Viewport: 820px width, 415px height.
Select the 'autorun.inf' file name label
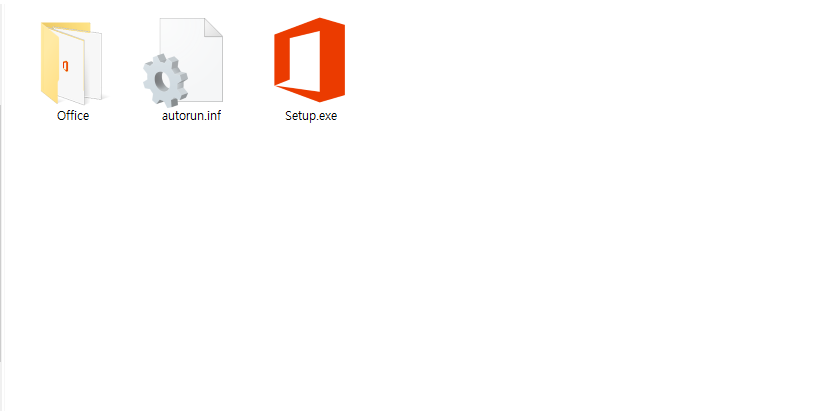191,116
